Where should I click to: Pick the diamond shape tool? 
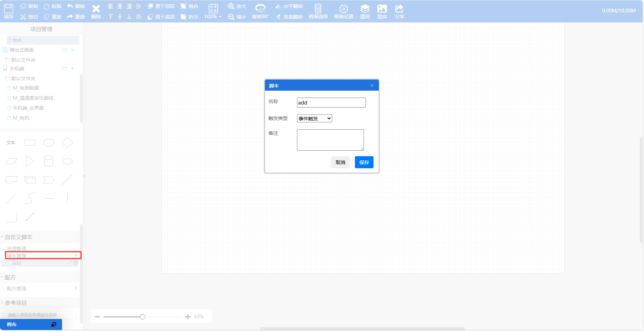pyautogui.click(x=67, y=142)
